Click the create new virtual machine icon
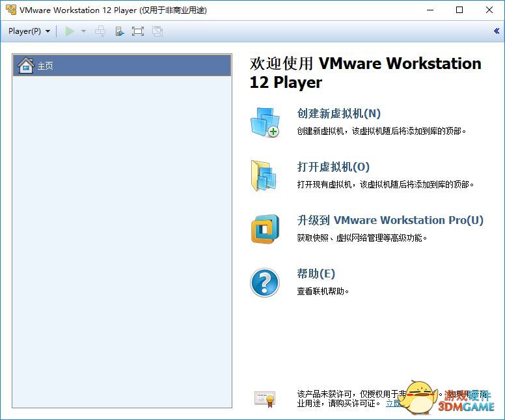This screenshot has width=505, height=420. tap(265, 122)
